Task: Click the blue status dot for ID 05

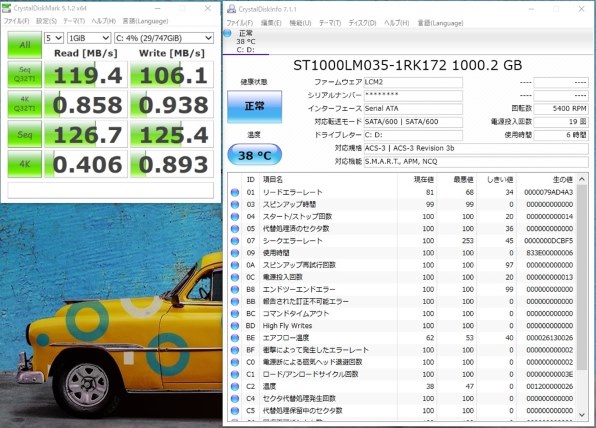Action: (x=235, y=229)
